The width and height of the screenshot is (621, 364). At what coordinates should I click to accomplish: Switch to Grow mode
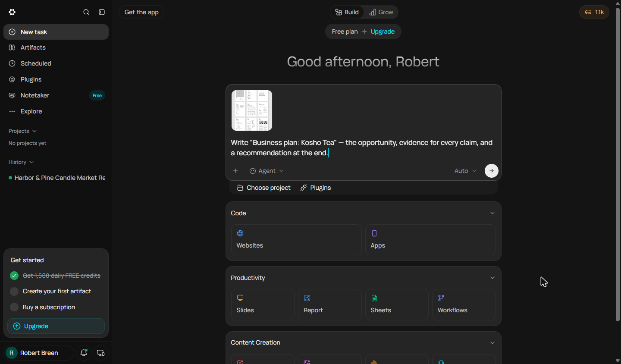click(x=381, y=12)
